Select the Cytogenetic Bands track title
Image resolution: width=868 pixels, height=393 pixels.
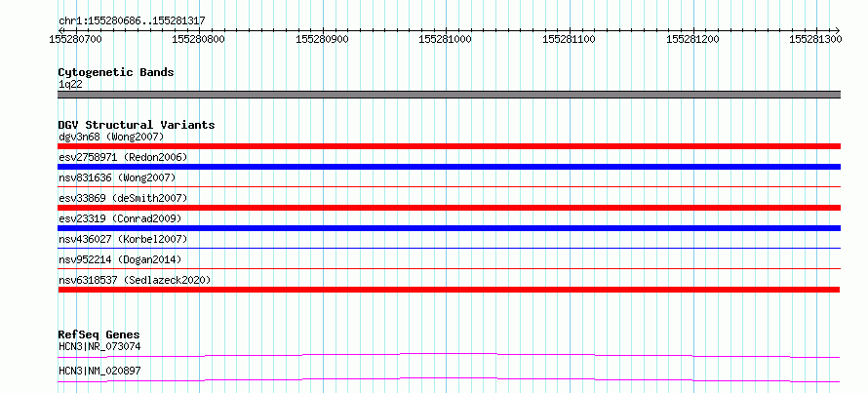[116, 72]
